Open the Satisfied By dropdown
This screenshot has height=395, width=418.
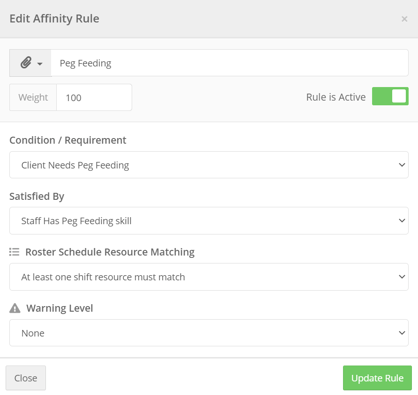(x=209, y=221)
